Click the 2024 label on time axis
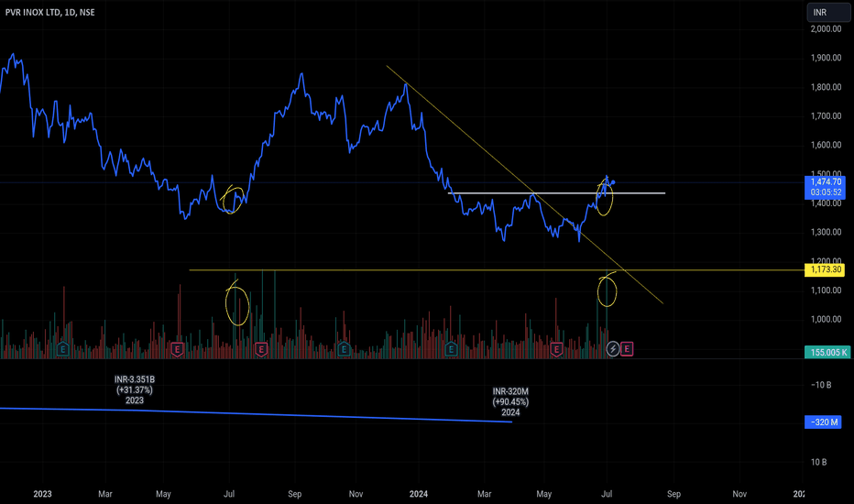The height and width of the screenshot is (504, 854). (x=418, y=494)
